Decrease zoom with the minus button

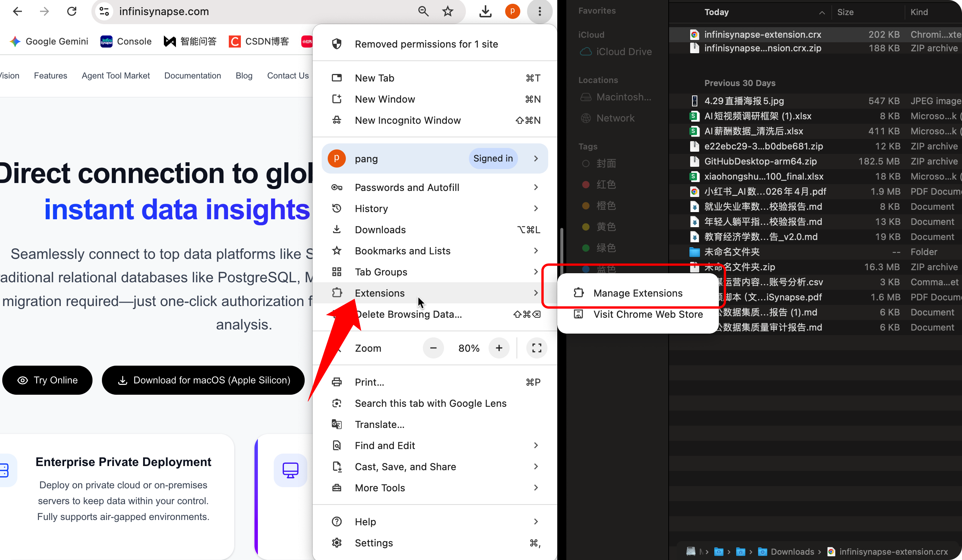(433, 348)
